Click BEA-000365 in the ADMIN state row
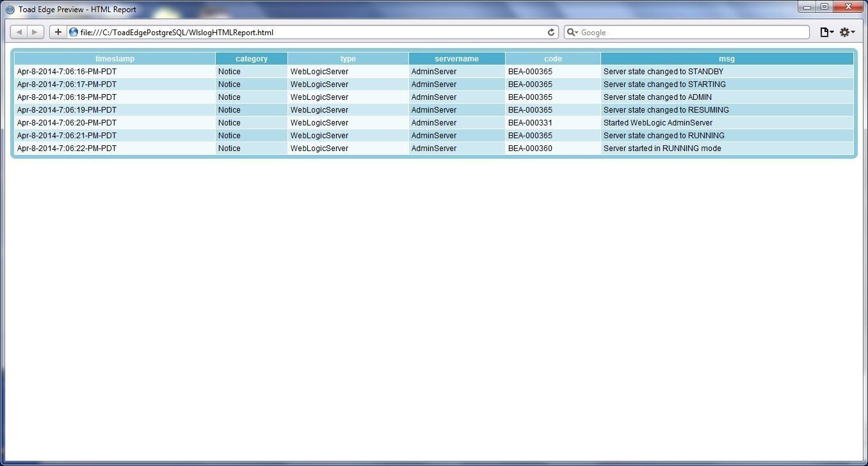The width and height of the screenshot is (868, 466). click(x=530, y=97)
